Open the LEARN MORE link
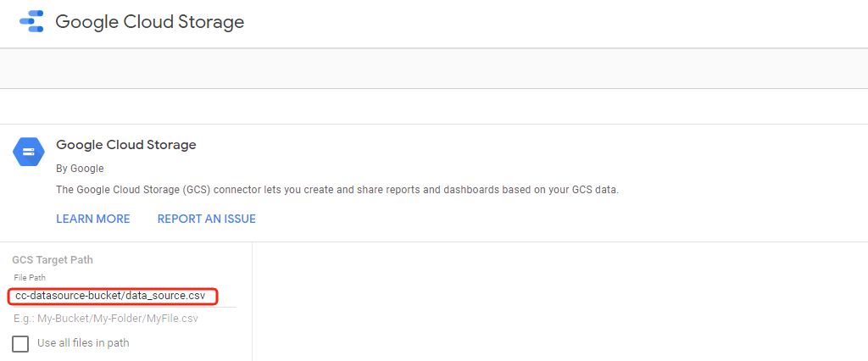Viewport: 868px width, 361px height. coord(93,219)
